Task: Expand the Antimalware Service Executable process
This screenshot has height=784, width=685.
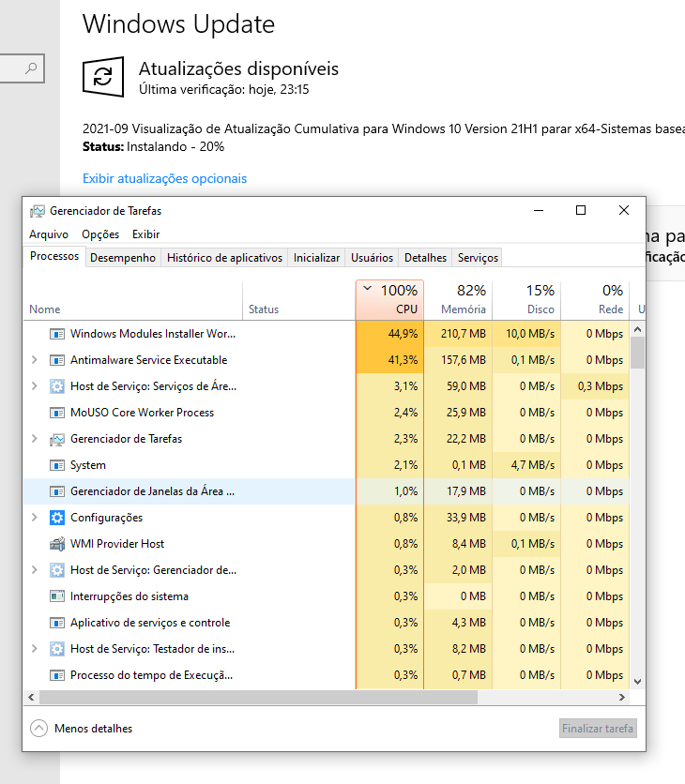Action: 34,360
